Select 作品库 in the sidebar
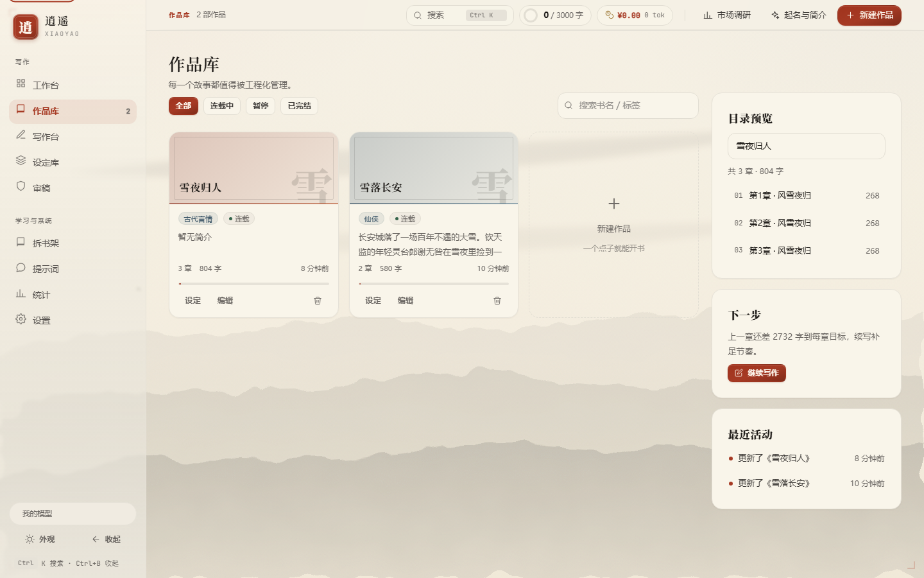 pyautogui.click(x=73, y=111)
